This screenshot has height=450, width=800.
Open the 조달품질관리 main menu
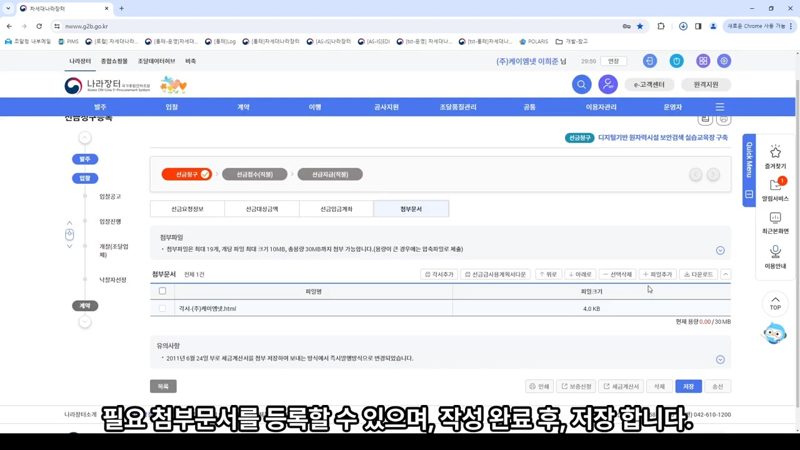(458, 107)
